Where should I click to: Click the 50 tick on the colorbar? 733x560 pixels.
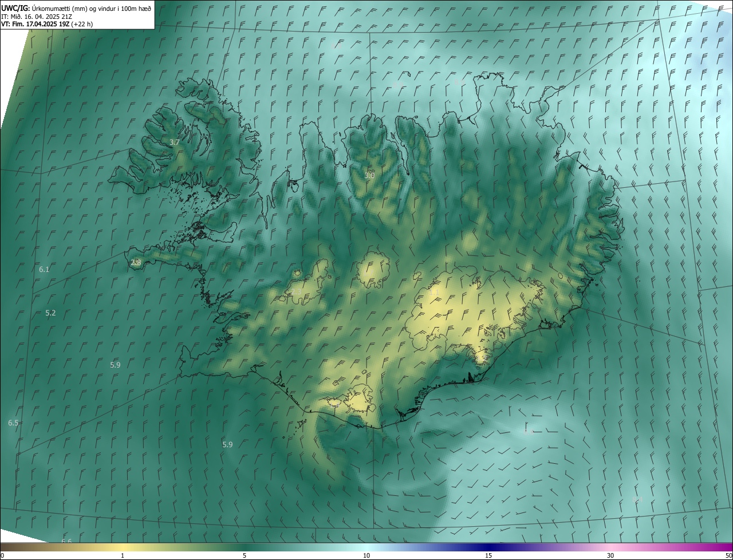click(728, 555)
